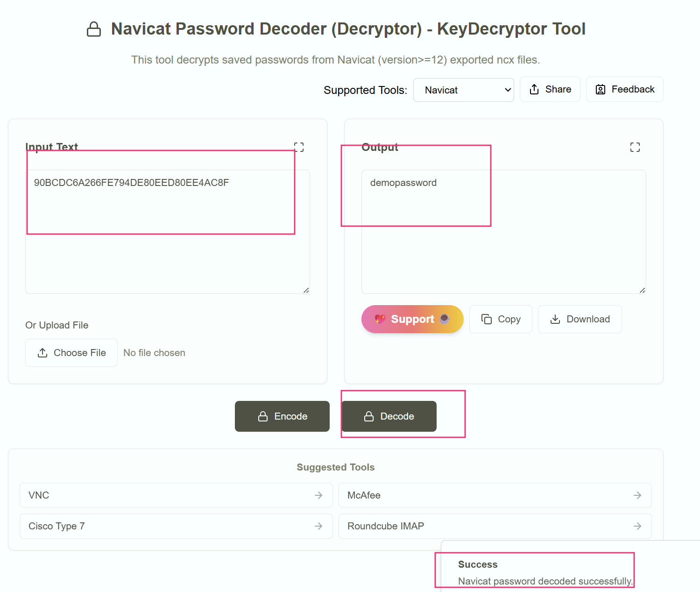Switch to the VNC tool entry
Screen dimensions: 700x592
pyautogui.click(x=176, y=495)
